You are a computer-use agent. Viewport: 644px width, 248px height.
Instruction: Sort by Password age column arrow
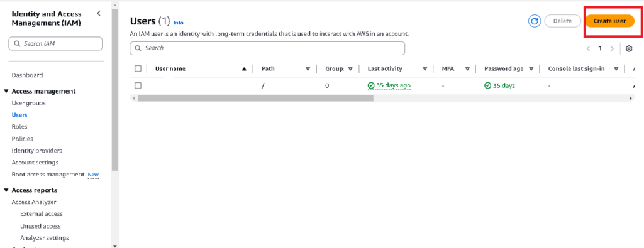tap(531, 69)
